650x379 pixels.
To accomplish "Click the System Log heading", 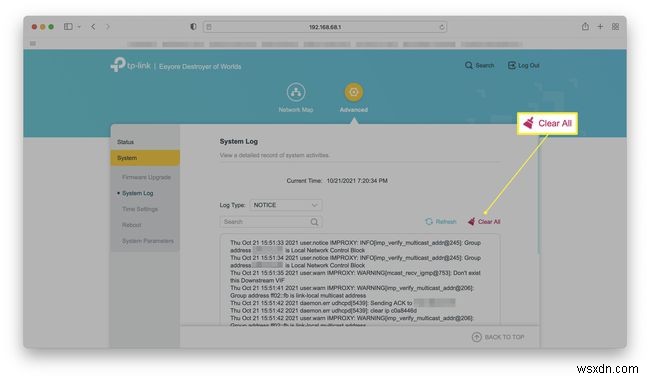I will click(x=239, y=141).
